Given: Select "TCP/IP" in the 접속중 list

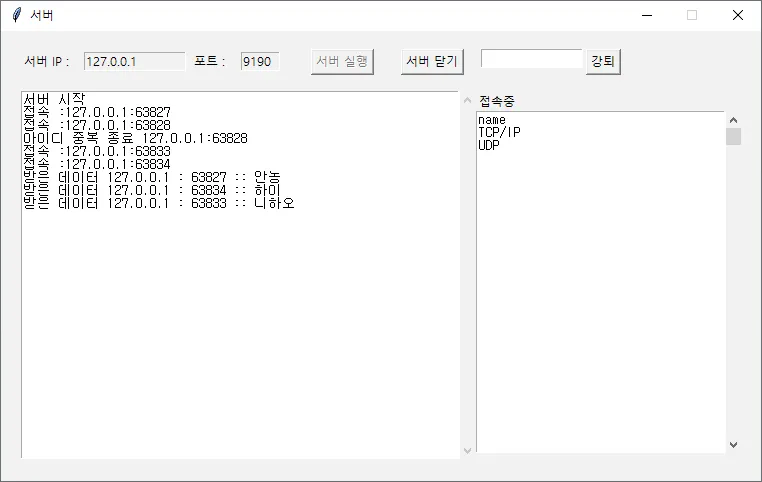Looking at the screenshot, I should pos(499,132).
